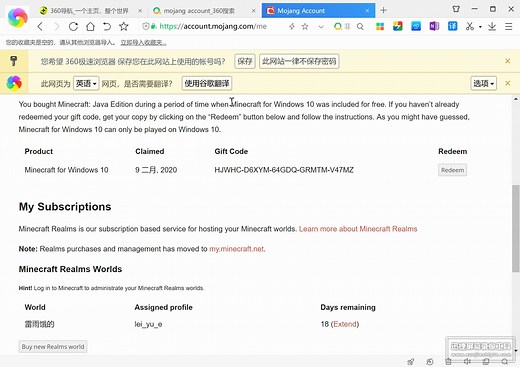Viewport: 520px width, 367px height.
Task: Click the forward navigation arrow
Action: (57, 26)
